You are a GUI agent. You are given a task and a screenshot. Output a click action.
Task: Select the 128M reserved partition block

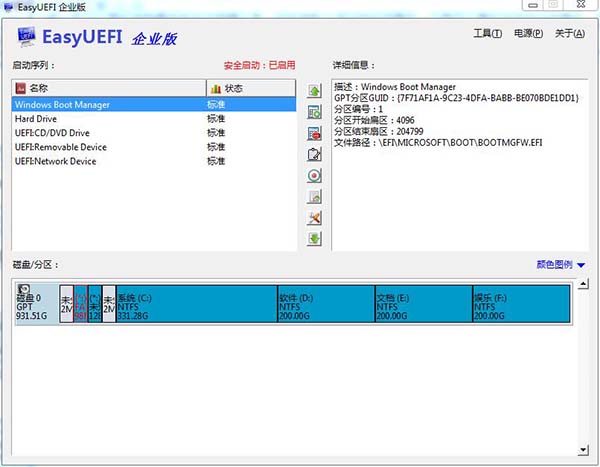(95, 304)
